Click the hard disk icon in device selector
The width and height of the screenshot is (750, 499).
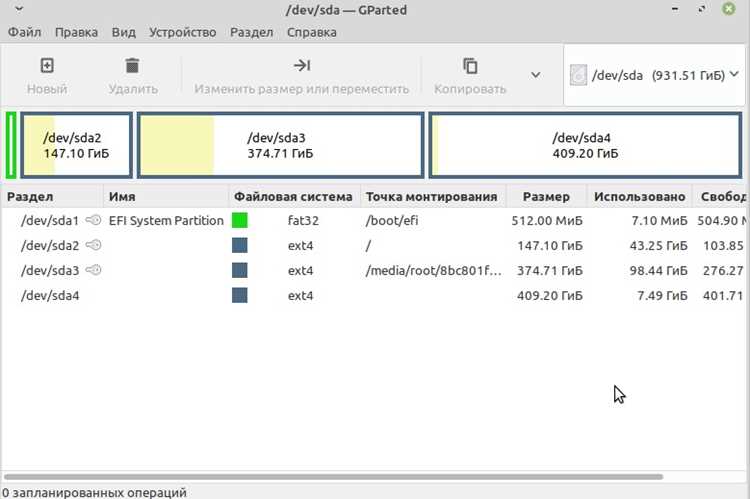[x=578, y=75]
